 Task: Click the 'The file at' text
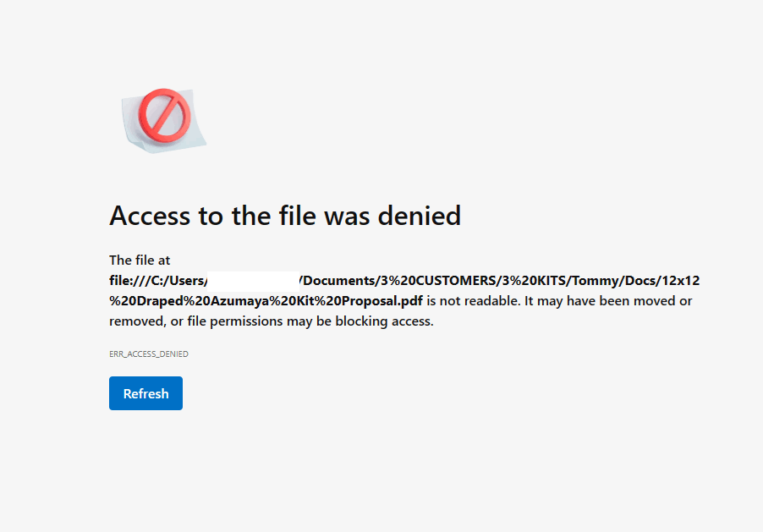[140, 261]
